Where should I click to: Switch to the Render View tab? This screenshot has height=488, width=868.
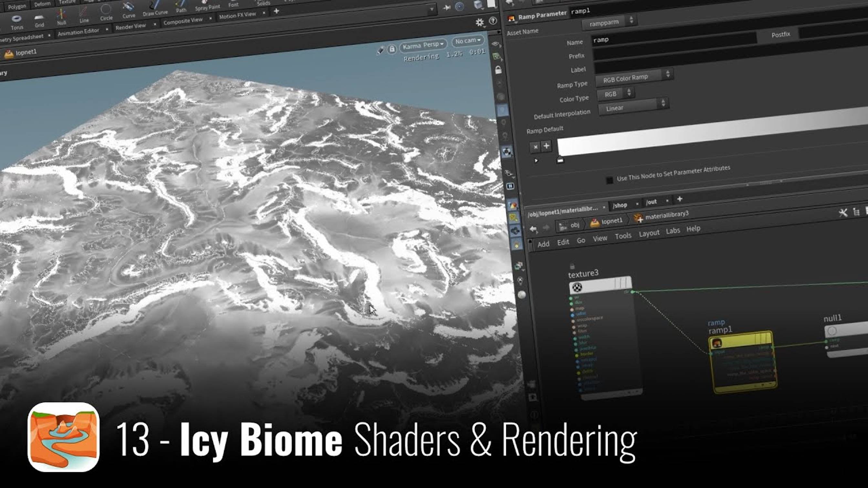[131, 26]
